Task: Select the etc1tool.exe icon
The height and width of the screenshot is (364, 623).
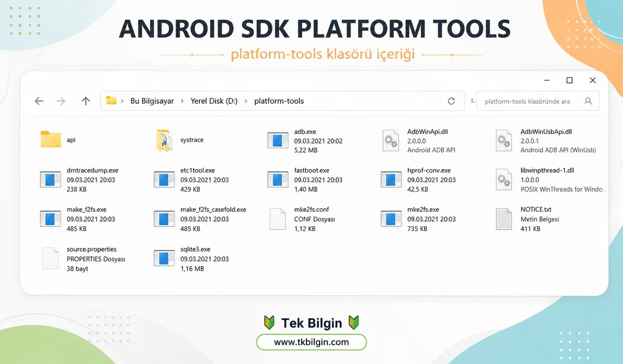Action: [164, 179]
